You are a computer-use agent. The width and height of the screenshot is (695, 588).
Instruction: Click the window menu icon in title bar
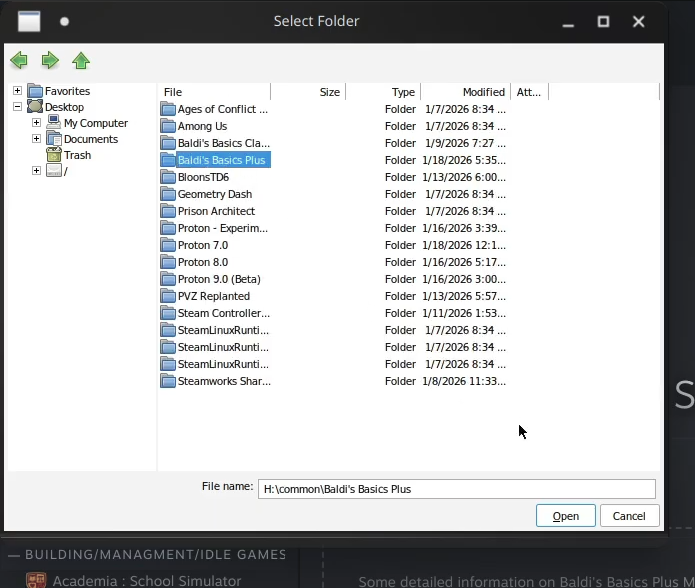29,21
